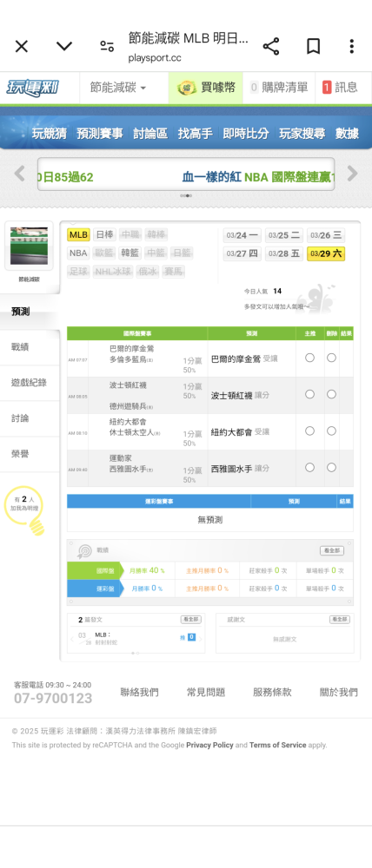Choose date 03/29 六
This screenshot has width=372, height=868.
tap(326, 253)
